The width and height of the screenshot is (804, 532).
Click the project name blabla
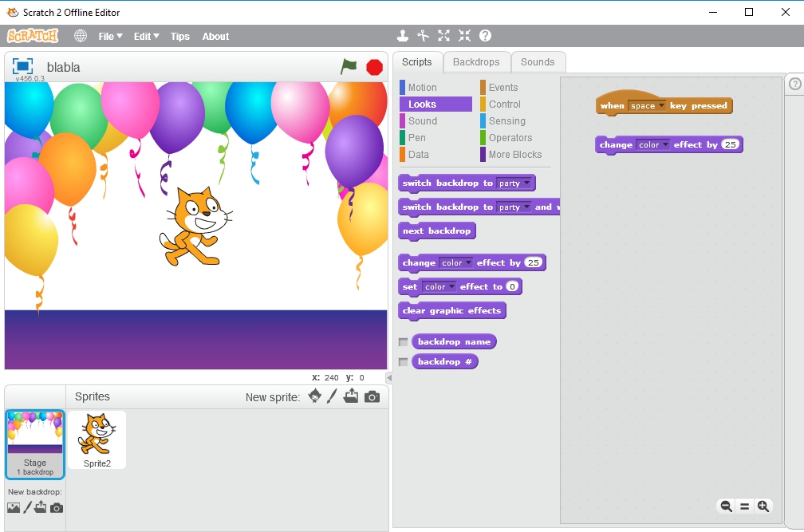(x=64, y=67)
